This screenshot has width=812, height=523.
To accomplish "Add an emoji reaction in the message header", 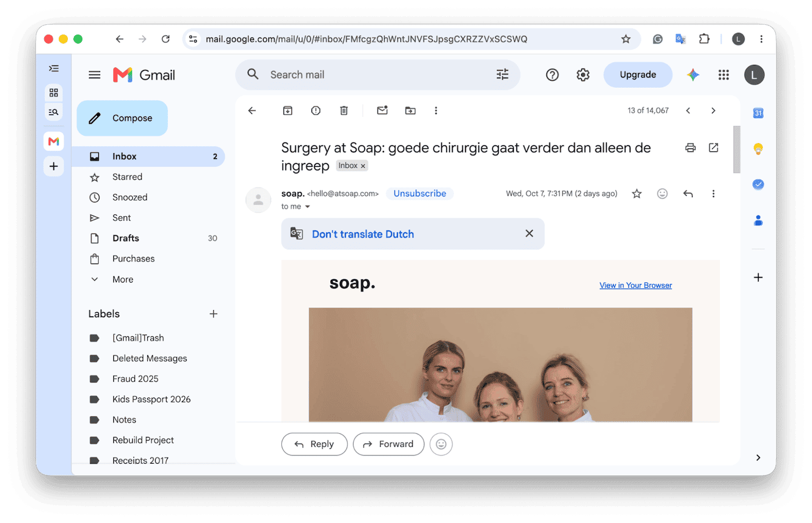I will coord(662,194).
